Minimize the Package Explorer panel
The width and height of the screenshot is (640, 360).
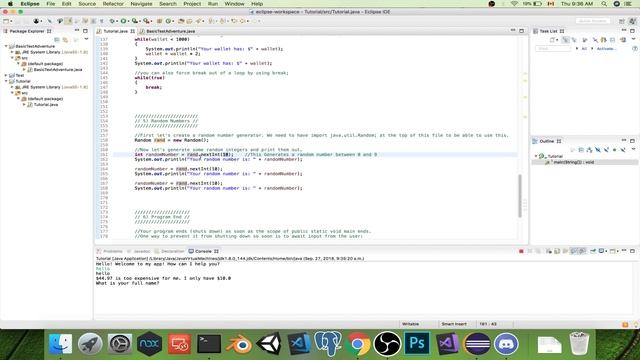point(77,31)
